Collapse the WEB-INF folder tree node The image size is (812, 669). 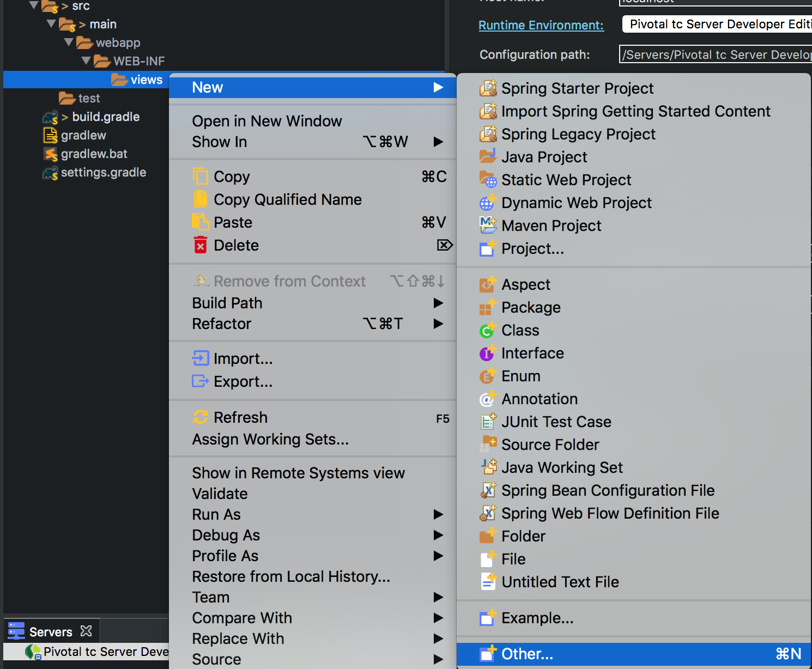[x=86, y=61]
